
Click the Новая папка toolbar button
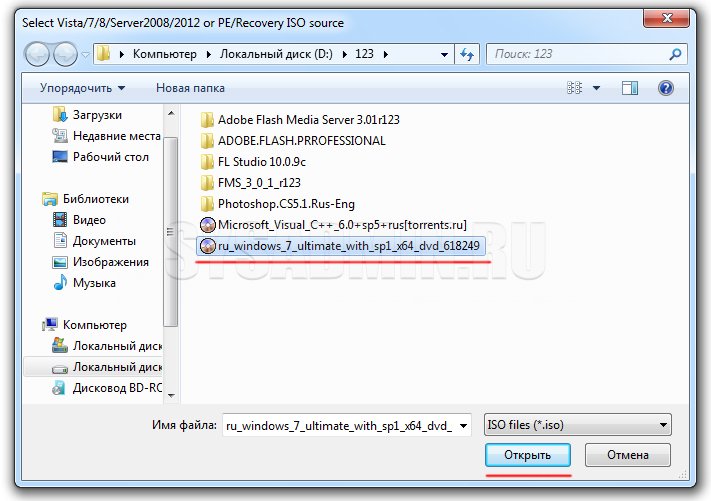click(190, 88)
